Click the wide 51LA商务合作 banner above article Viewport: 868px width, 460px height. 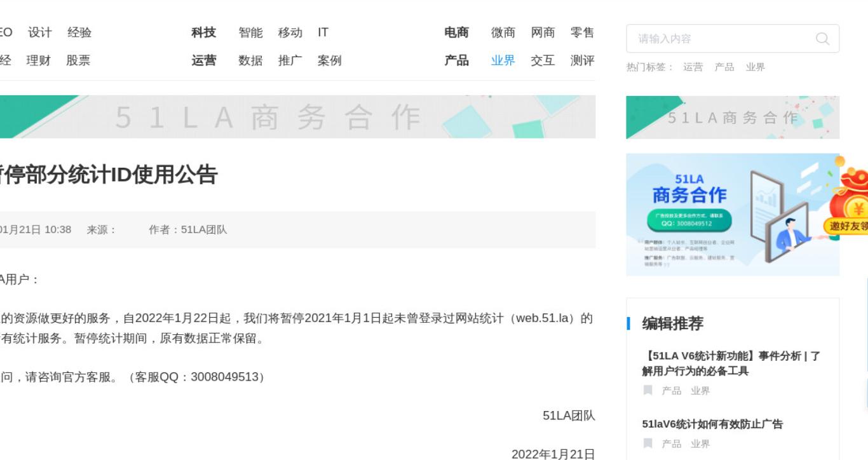point(297,117)
